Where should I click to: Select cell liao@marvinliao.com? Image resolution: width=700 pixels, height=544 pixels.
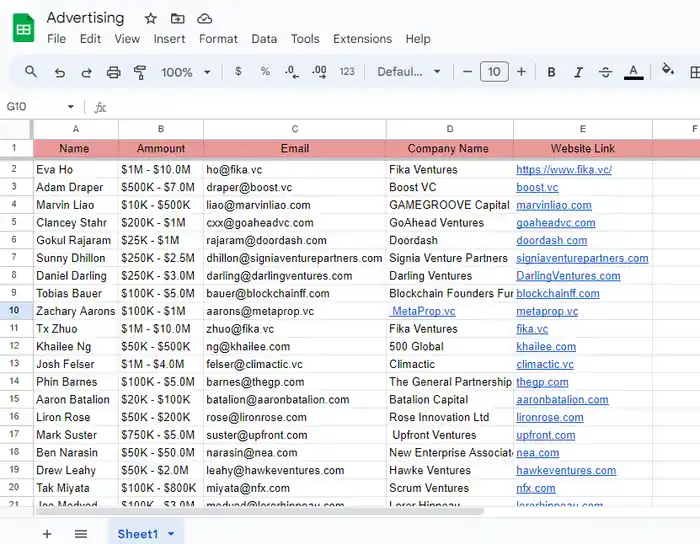click(295, 205)
